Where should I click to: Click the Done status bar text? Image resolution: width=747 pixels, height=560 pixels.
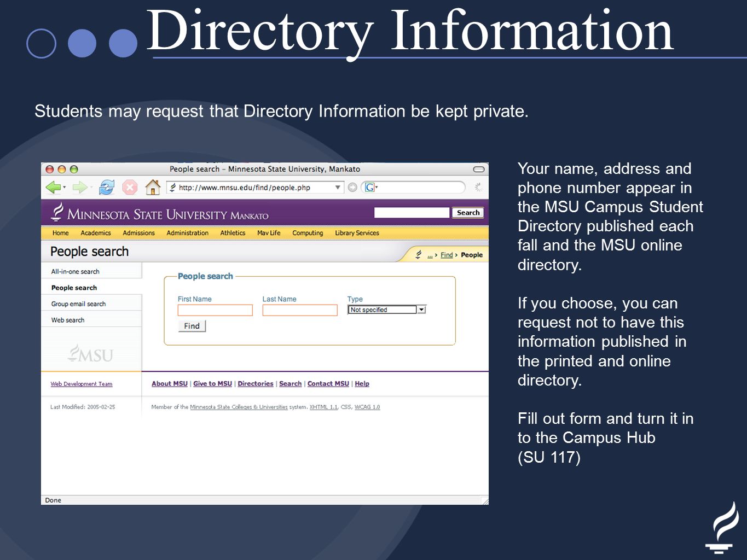[x=53, y=500]
